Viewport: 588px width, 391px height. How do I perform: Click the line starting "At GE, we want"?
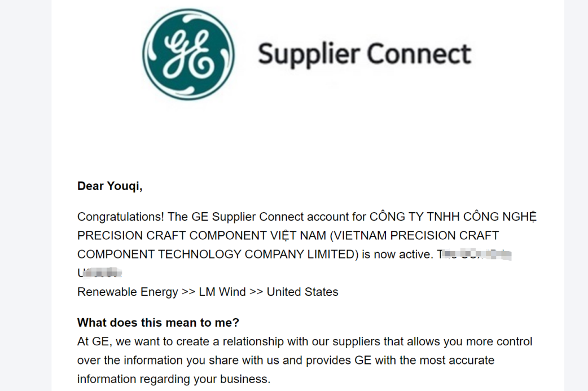click(x=305, y=342)
